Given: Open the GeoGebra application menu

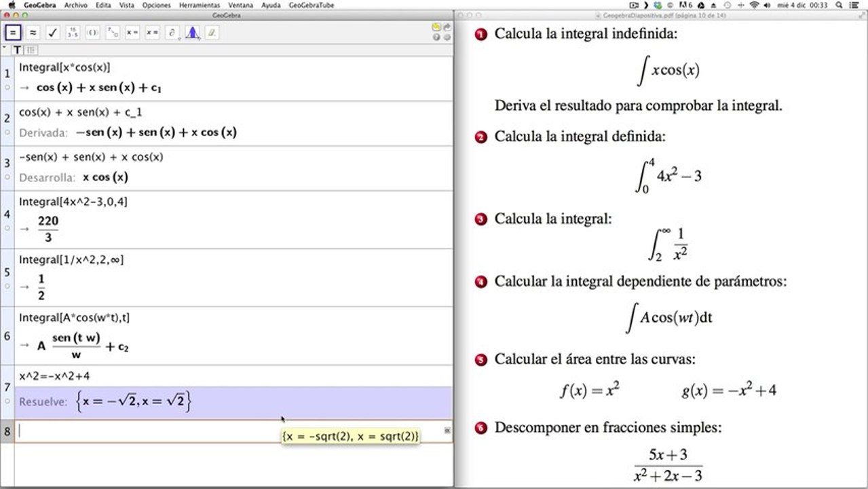Looking at the screenshot, I should pos(40,5).
